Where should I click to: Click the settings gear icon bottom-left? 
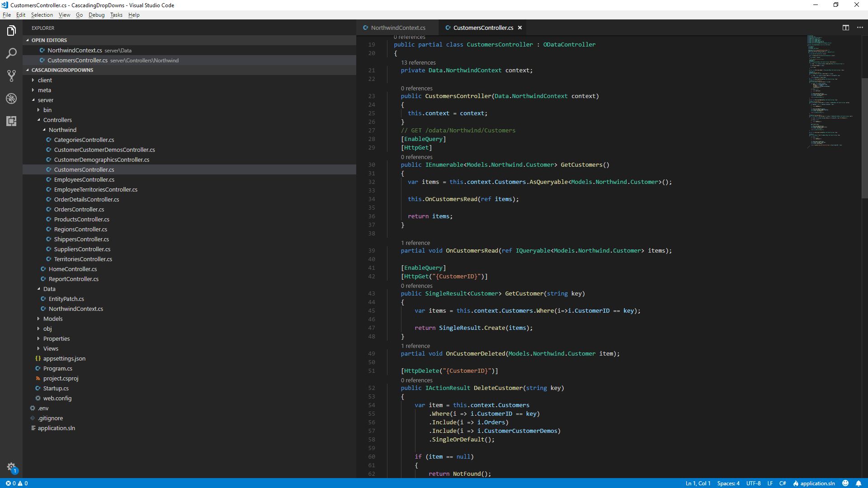[11, 467]
